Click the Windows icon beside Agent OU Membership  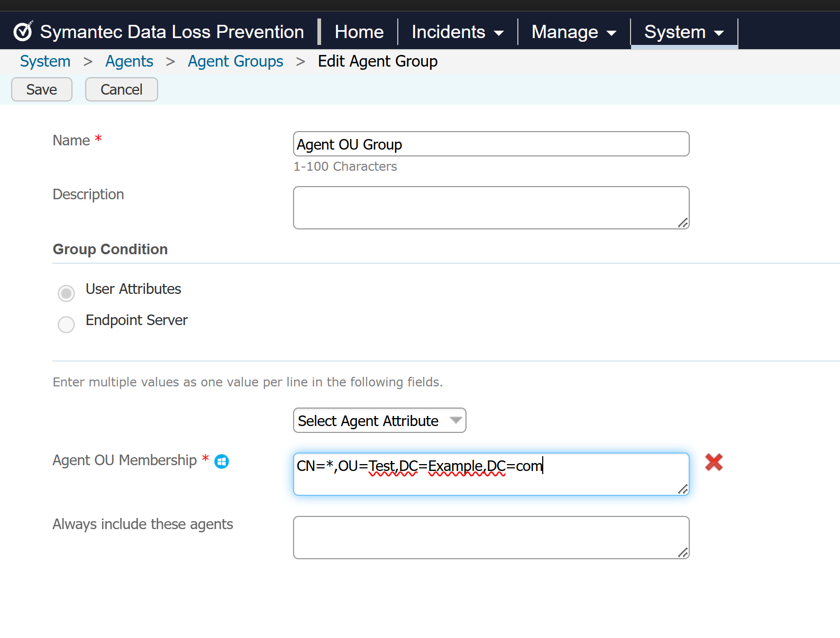[222, 461]
